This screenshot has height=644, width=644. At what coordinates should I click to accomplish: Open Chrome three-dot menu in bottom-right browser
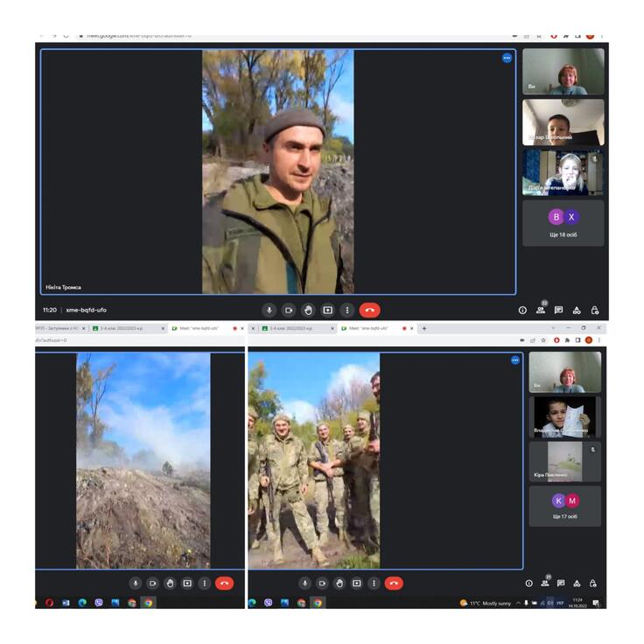[x=599, y=340]
